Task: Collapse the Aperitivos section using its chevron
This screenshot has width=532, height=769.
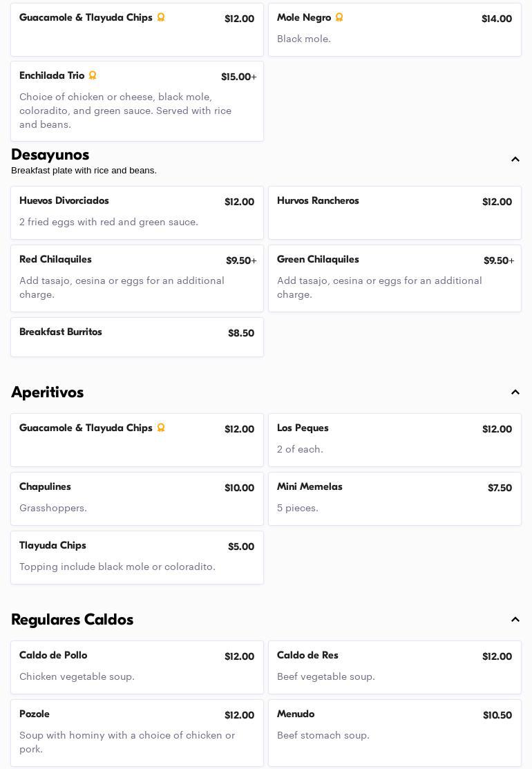Action: click(515, 392)
